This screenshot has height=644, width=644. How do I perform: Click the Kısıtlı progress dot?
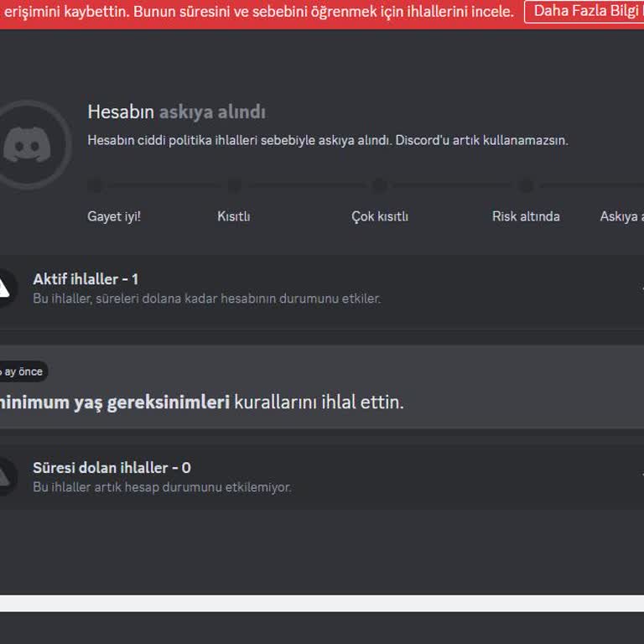pyautogui.click(x=235, y=185)
